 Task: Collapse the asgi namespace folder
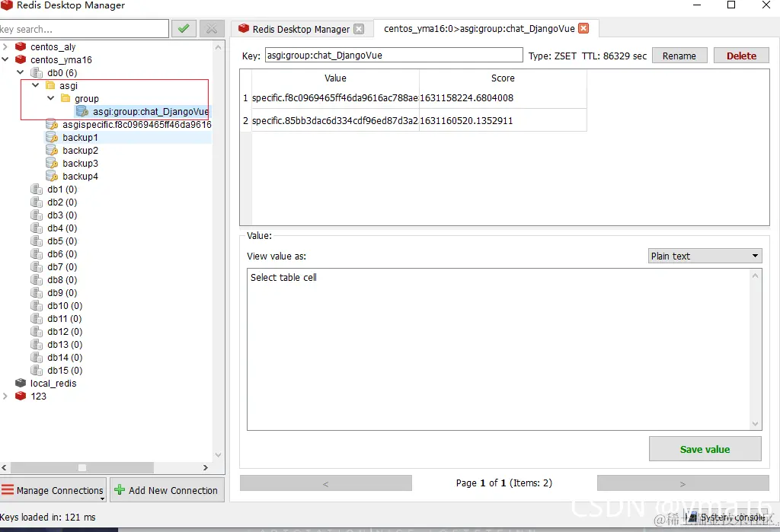[x=35, y=85]
